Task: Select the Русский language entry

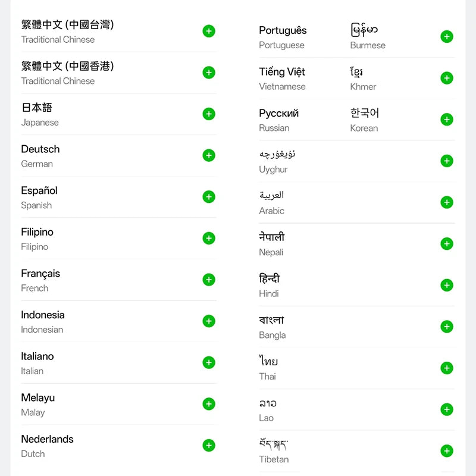Action: [x=278, y=120]
